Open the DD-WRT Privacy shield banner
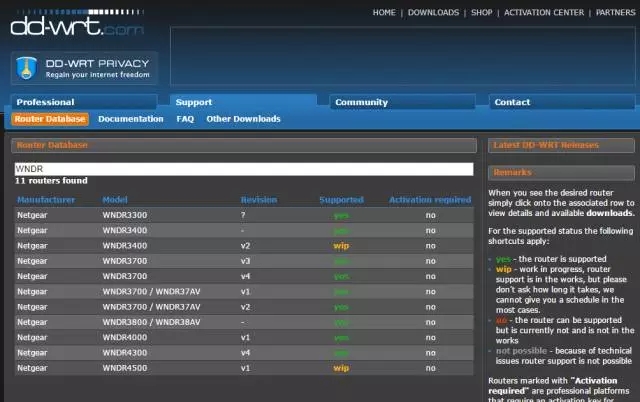640x402 pixels. coord(84,68)
